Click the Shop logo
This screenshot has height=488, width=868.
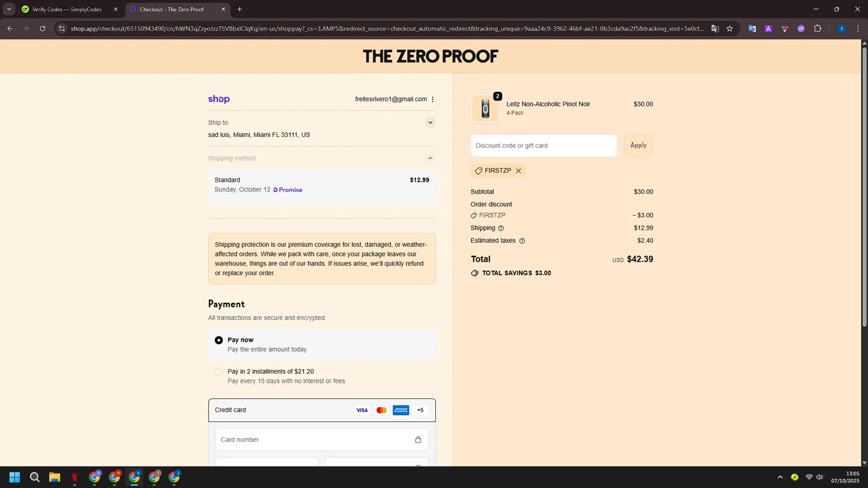[x=219, y=99]
